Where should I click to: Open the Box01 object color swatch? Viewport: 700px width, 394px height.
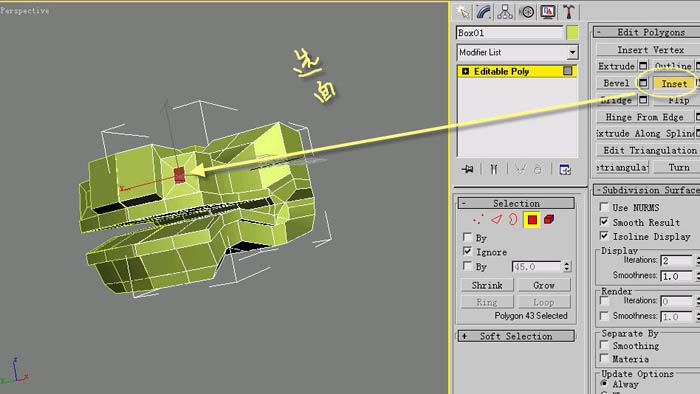(572, 33)
